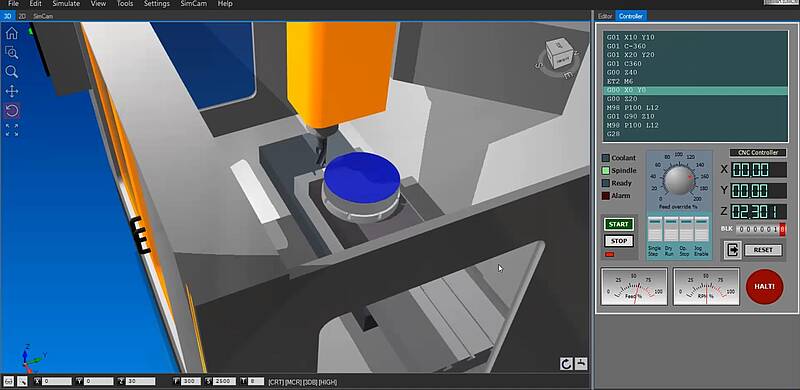Activate the rotate view tool
The width and height of the screenshot is (800, 390).
point(11,110)
